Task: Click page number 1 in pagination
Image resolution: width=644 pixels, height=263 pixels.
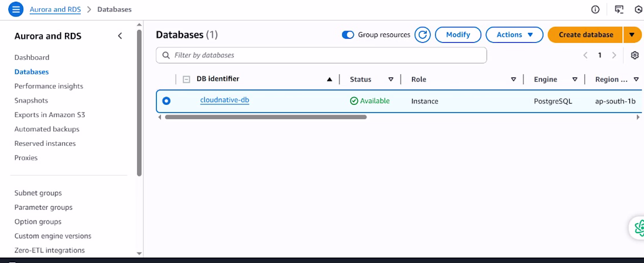Action: [x=600, y=55]
